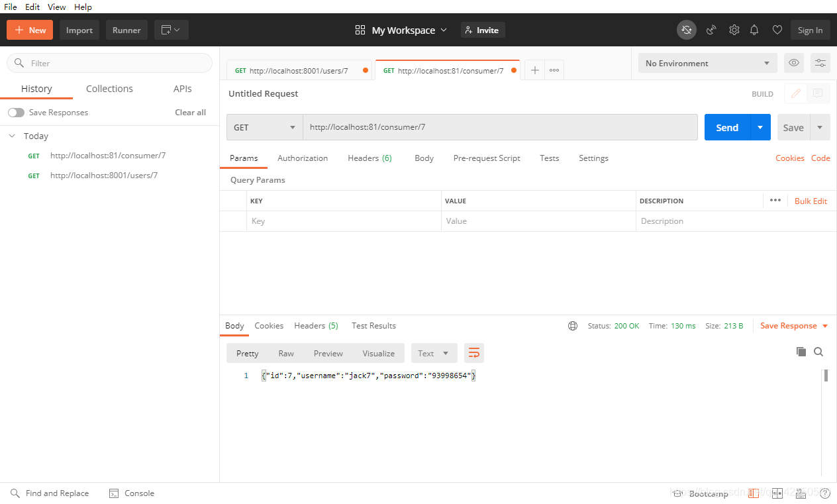Screen dimensions: 837x504
Task: Switch to response Cookies tab
Action: 269,326
